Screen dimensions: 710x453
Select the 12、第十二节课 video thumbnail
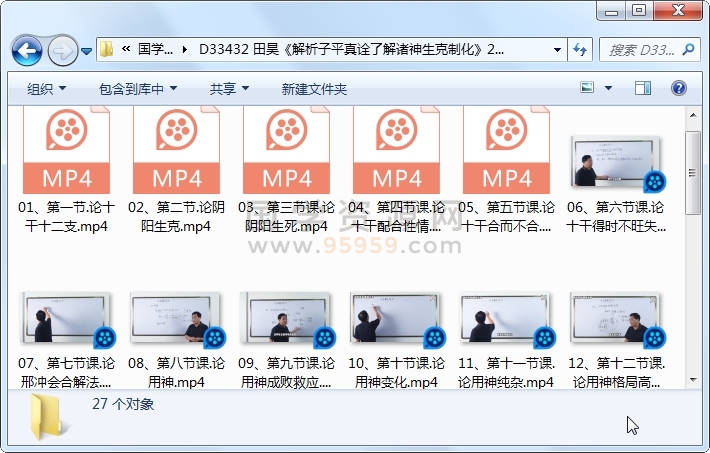(x=617, y=319)
